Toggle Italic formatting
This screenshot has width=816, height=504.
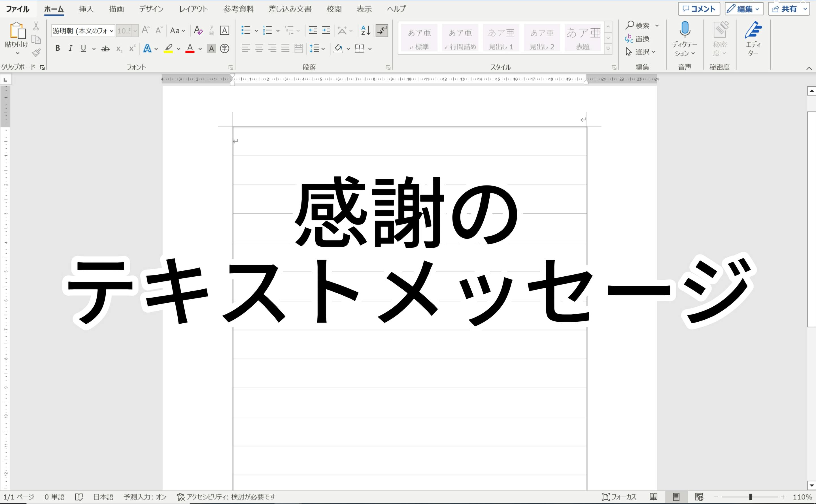(x=70, y=48)
